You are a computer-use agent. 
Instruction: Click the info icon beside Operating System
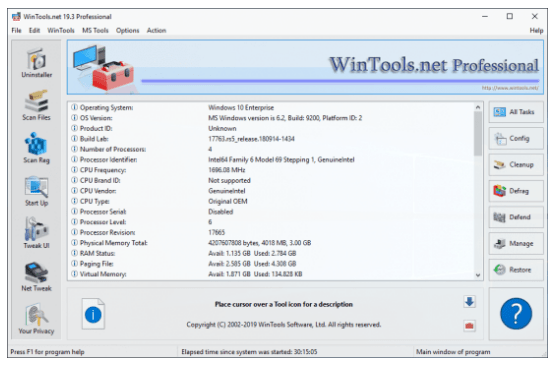(x=74, y=107)
